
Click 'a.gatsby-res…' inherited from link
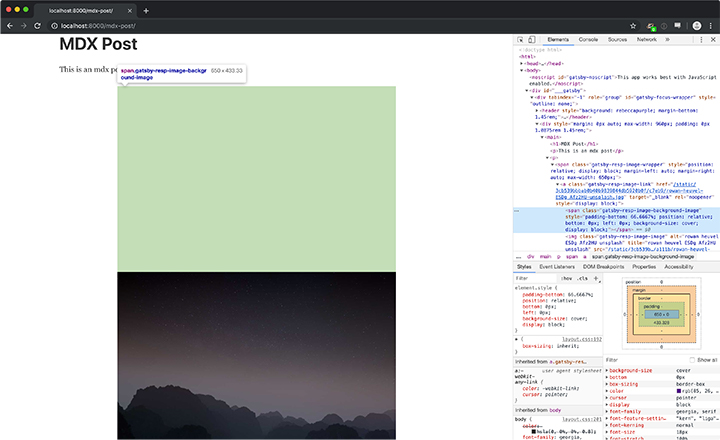(568, 362)
